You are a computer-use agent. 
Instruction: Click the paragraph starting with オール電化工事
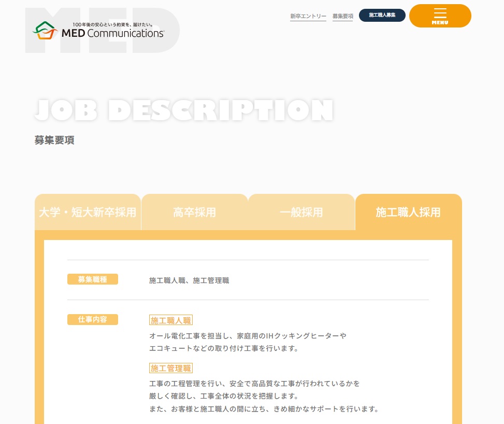pyautogui.click(x=248, y=342)
